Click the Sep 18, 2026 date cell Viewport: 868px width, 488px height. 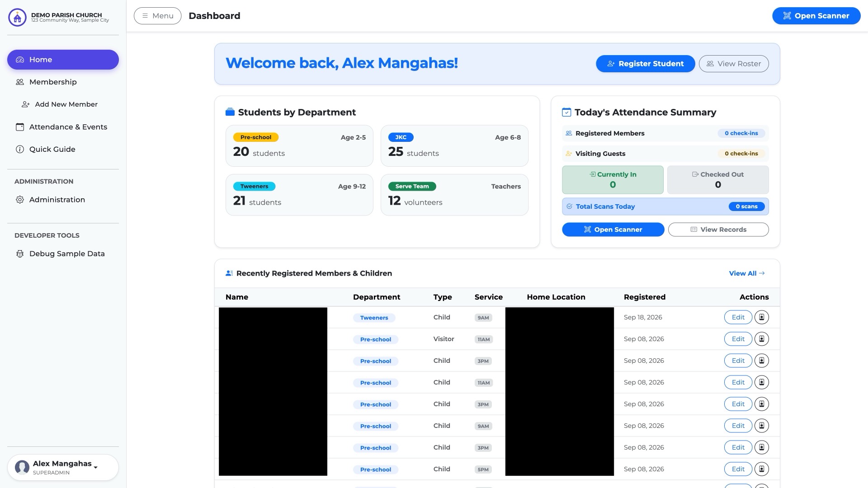(642, 317)
